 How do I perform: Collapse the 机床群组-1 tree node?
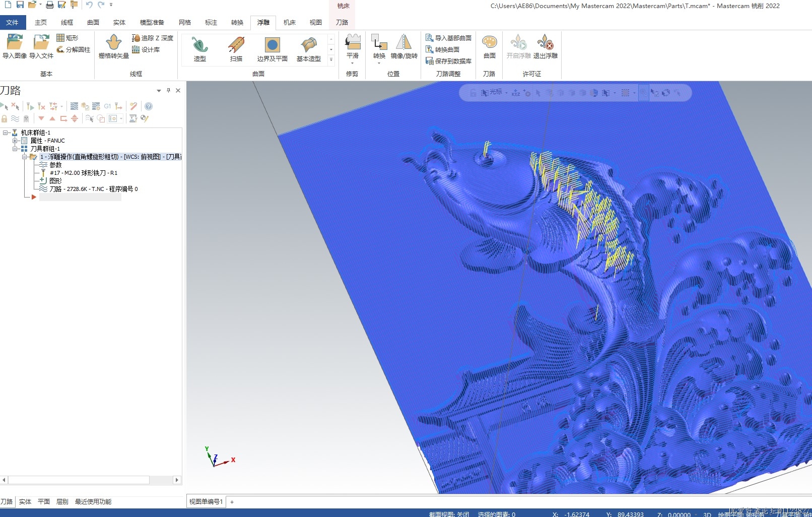[x=6, y=133]
